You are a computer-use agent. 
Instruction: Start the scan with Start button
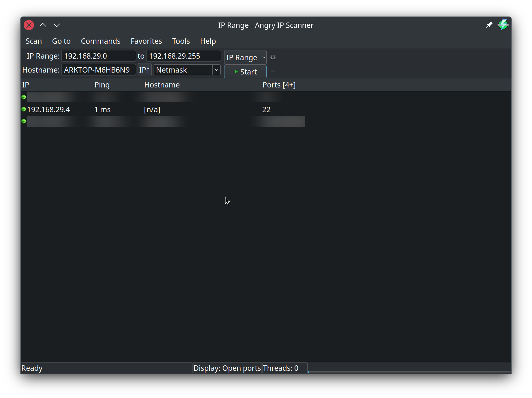(x=245, y=72)
